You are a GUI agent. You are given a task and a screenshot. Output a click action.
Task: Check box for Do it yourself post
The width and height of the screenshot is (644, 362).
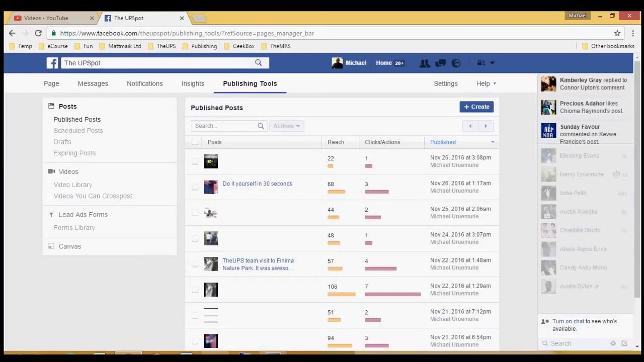tap(195, 187)
